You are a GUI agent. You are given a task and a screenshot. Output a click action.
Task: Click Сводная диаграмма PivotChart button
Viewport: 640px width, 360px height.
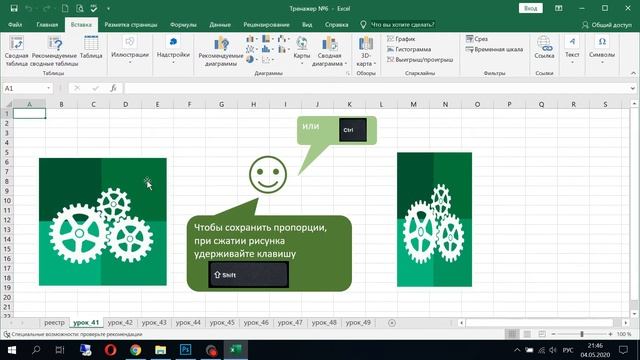[x=329, y=51]
